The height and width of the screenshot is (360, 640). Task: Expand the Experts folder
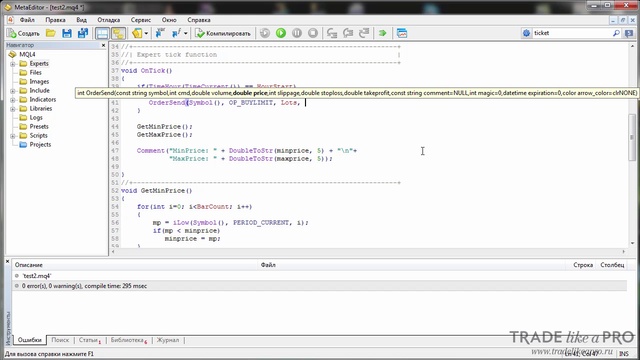pos(13,64)
